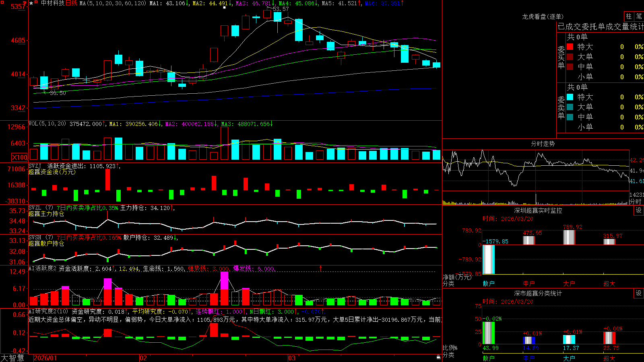644x362 pixels.
Task: Open MA(5,10,20,30,60,120) indicator parameters
Action: [113, 3]
